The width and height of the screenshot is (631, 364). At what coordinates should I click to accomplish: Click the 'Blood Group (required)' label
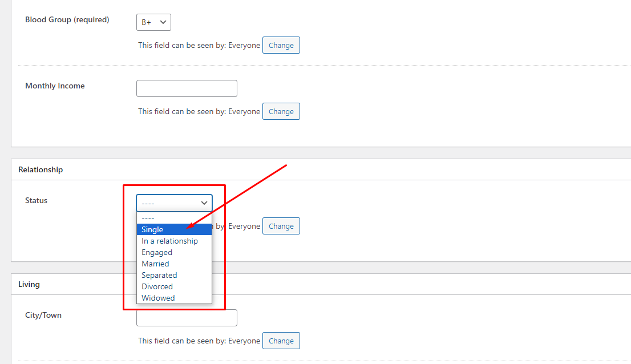coord(67,20)
